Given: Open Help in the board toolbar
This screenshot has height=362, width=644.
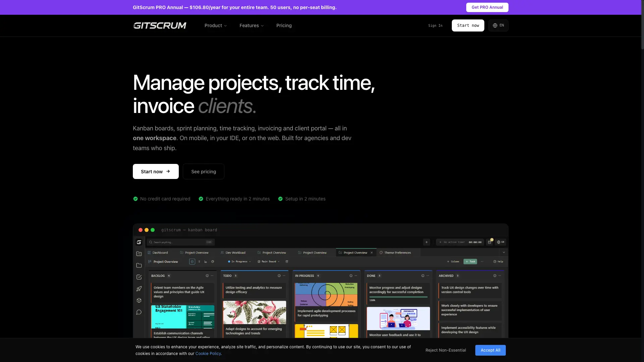Looking at the screenshot, I should coord(498,261).
